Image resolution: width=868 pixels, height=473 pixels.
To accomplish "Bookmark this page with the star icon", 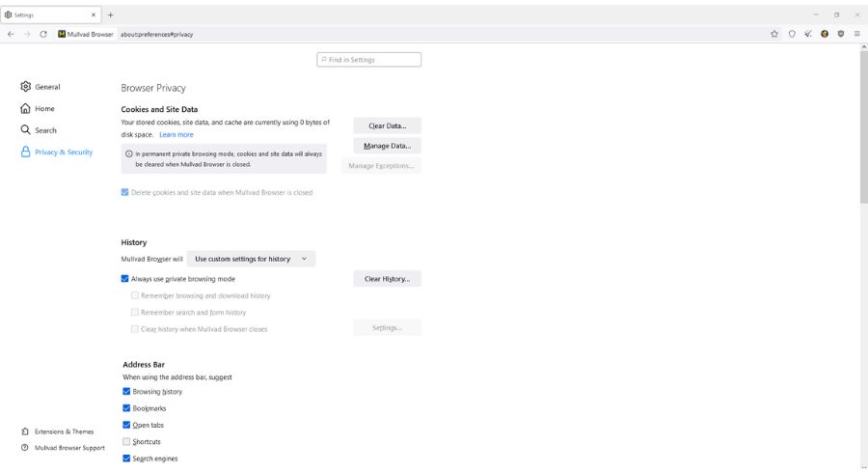I will [773, 34].
